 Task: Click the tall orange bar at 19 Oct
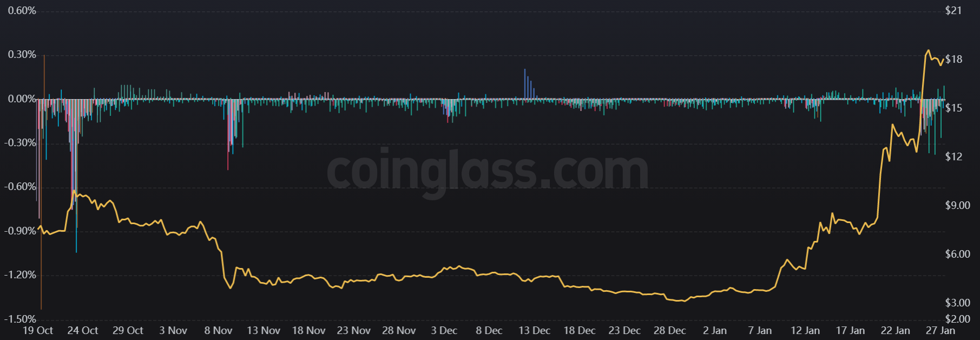(x=42, y=217)
